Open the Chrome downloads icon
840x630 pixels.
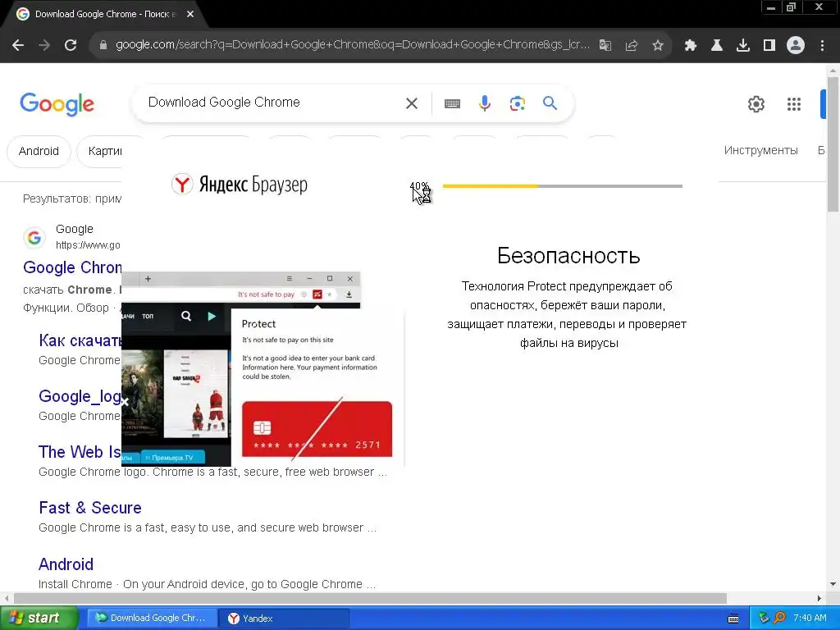[743, 45]
